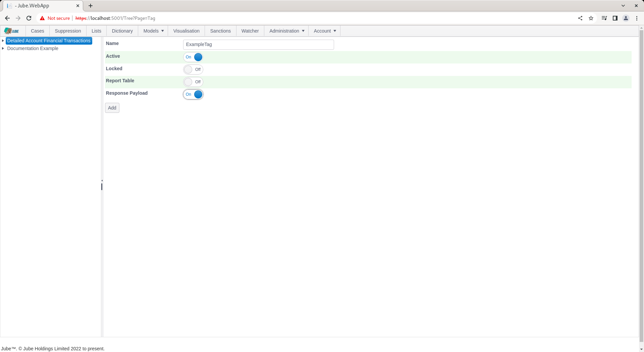Toggle the Locked switch
This screenshot has height=352, width=644.
point(193,70)
